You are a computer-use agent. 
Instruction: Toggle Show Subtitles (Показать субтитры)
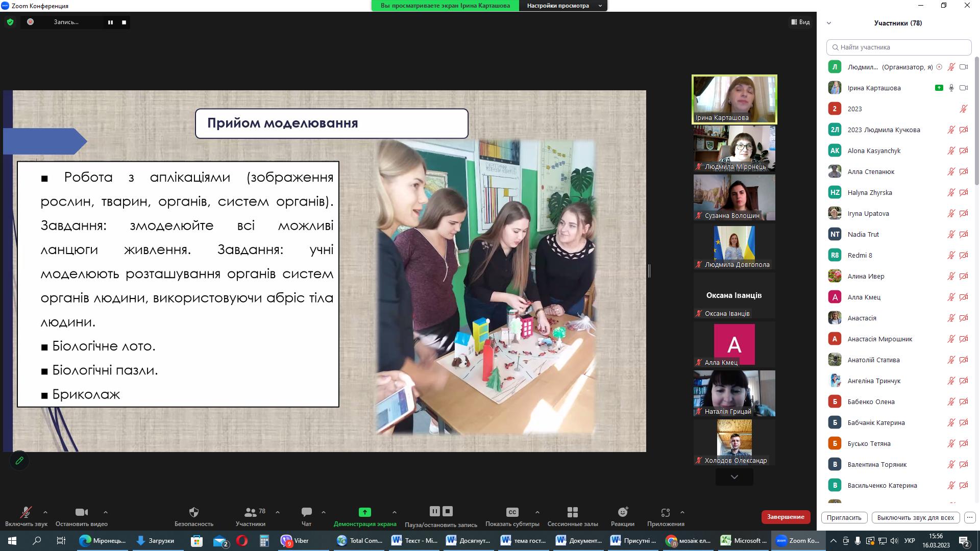(x=512, y=512)
